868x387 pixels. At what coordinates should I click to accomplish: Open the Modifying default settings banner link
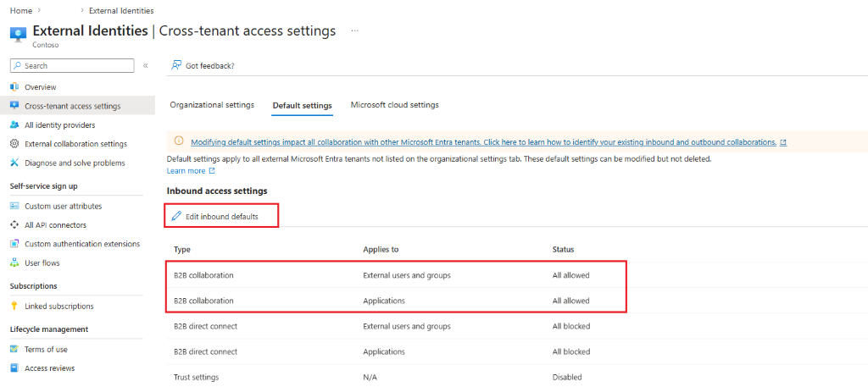click(x=483, y=142)
